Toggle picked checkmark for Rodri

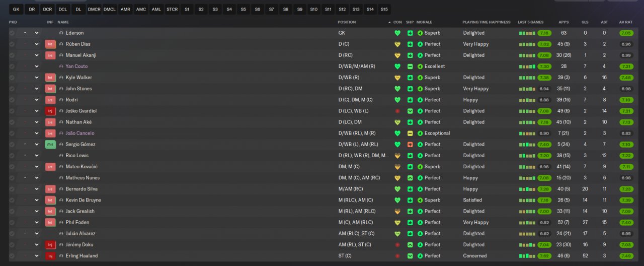coord(12,100)
